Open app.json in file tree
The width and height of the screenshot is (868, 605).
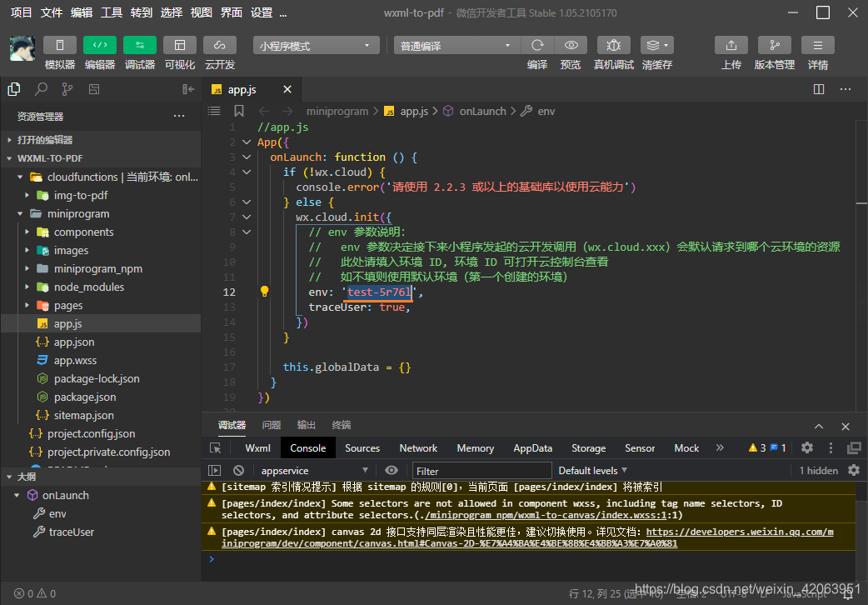coord(74,342)
